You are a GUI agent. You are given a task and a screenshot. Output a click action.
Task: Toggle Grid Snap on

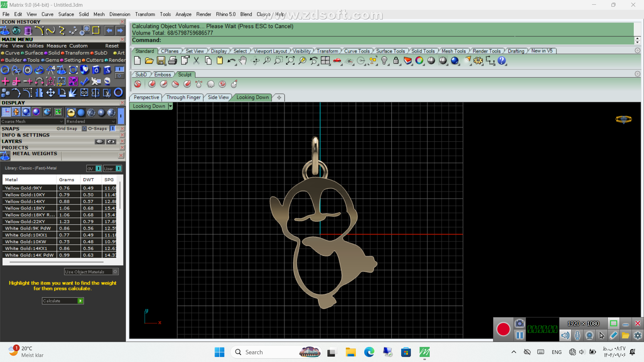pos(85,129)
